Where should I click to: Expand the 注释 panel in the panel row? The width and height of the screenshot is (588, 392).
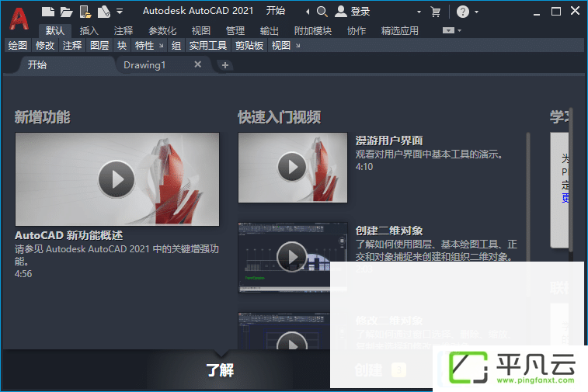coord(72,46)
